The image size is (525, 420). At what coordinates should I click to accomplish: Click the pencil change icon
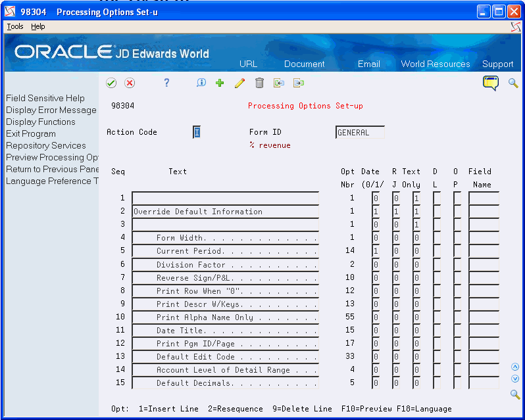(x=239, y=83)
